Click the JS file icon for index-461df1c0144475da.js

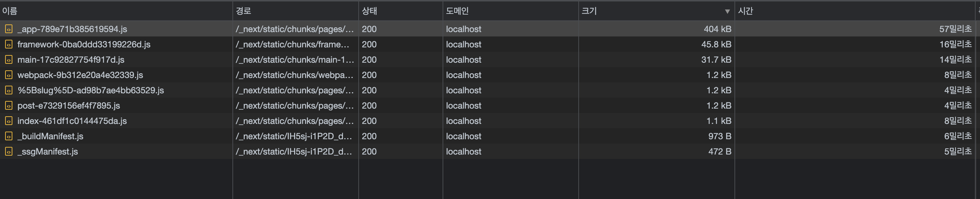point(8,121)
